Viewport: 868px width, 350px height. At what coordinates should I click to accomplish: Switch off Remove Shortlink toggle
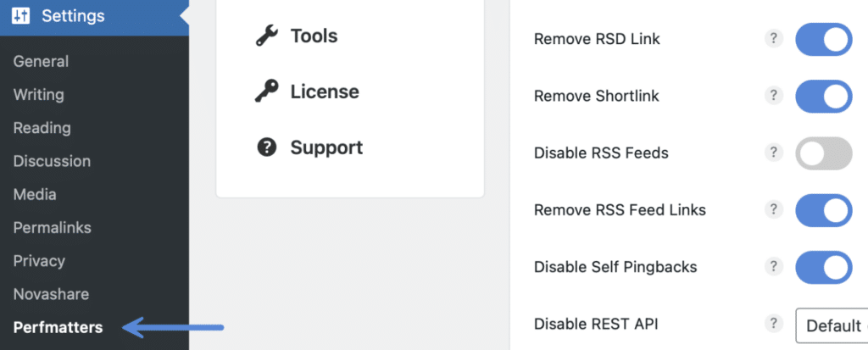(x=823, y=97)
